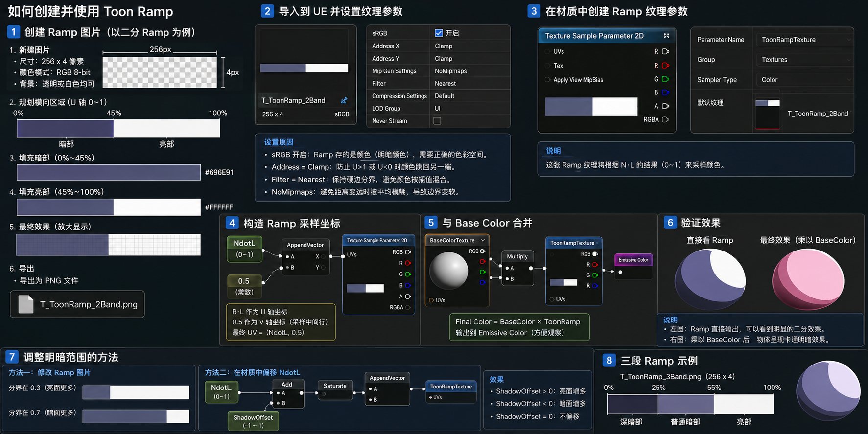Open the Address X Clamp setting
Screen dimensions: 868x434
click(x=469, y=46)
